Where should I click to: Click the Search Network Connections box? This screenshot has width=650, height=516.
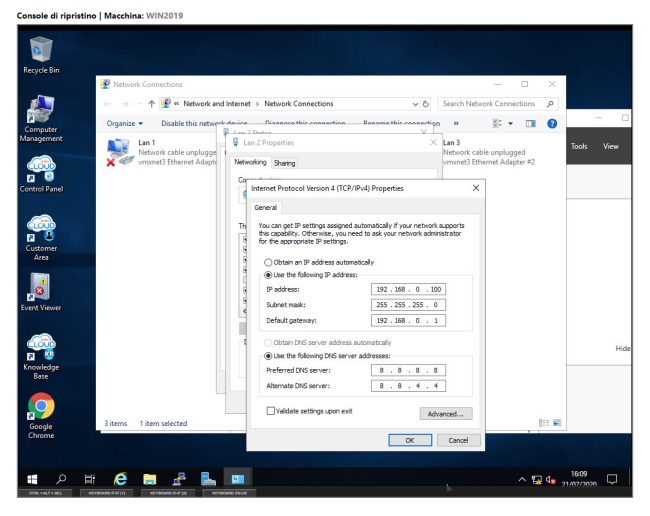pos(497,104)
